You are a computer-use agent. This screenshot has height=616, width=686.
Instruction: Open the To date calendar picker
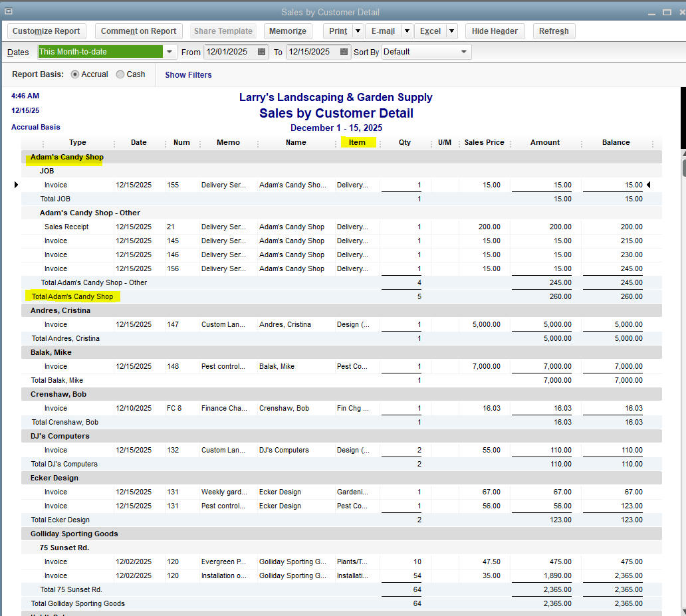(344, 52)
